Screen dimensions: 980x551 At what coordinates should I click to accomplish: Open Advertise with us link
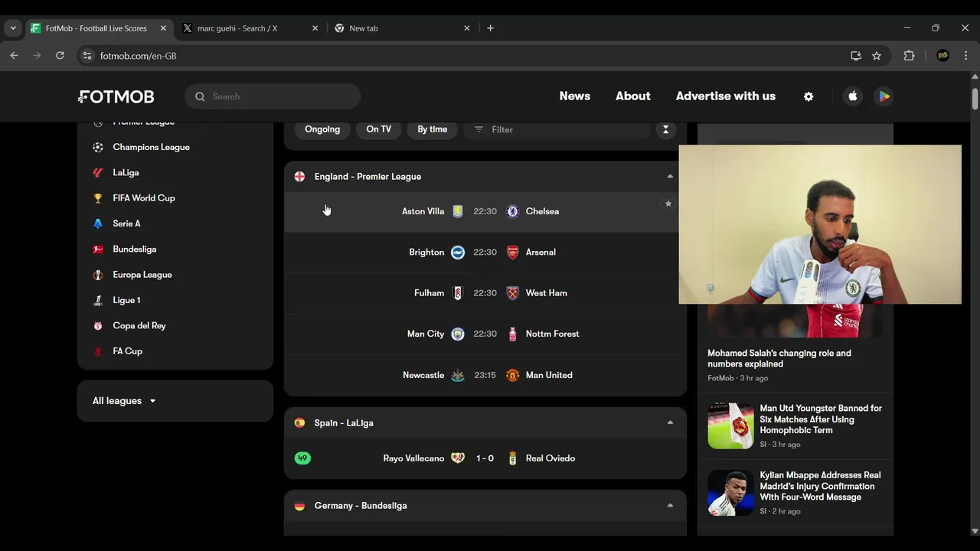[x=726, y=96]
